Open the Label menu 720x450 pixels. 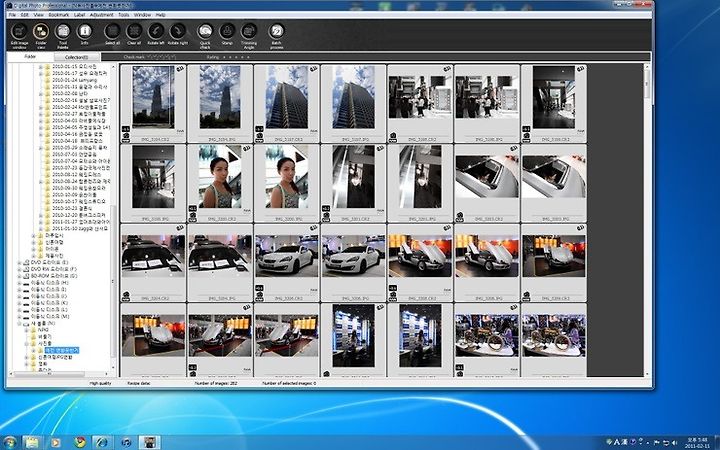(79, 15)
